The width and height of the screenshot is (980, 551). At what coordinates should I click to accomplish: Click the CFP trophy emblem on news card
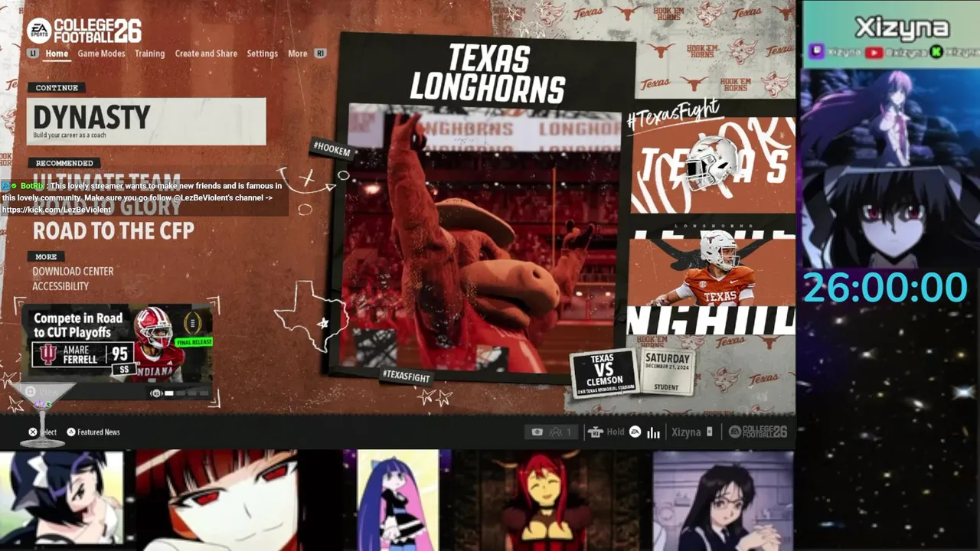193,321
